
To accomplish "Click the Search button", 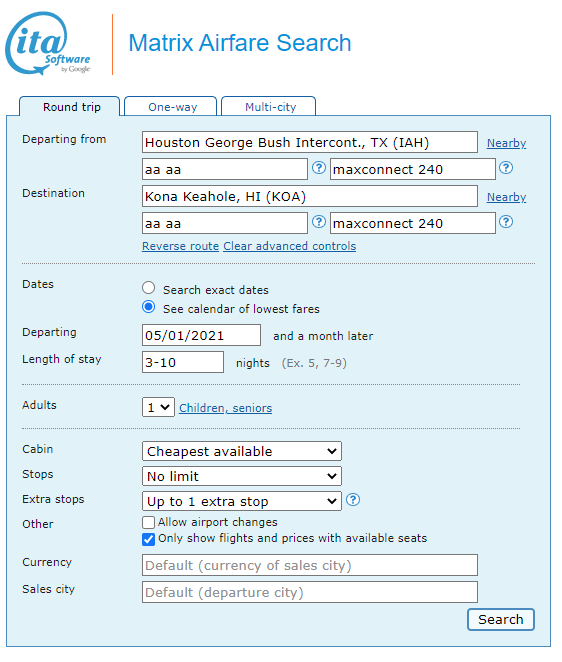I will (501, 619).
